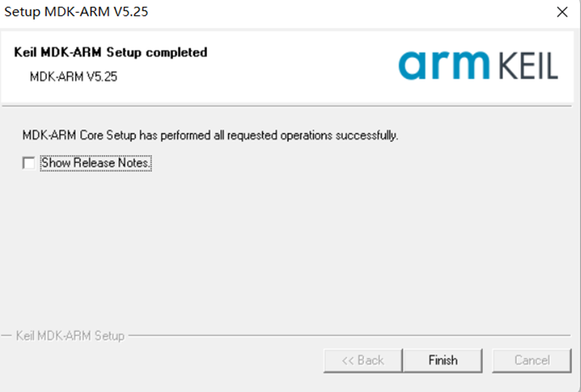Close the Setup MDK-ARM window

pyautogui.click(x=561, y=12)
